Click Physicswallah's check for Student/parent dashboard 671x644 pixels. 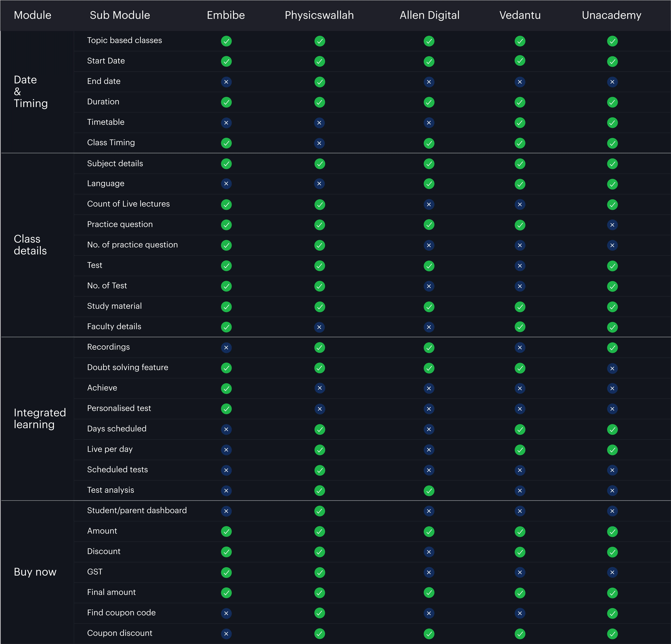pos(320,511)
